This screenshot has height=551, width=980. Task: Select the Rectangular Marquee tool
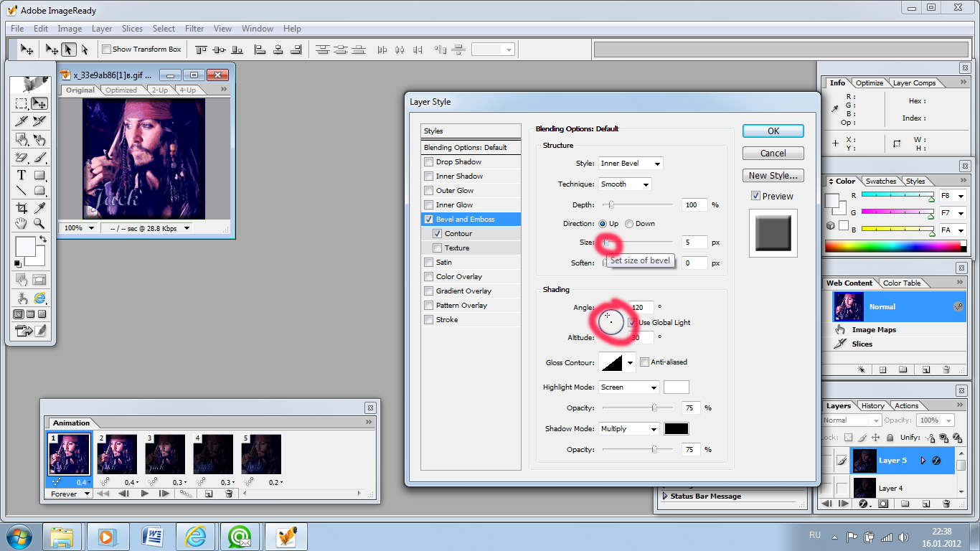coord(22,104)
